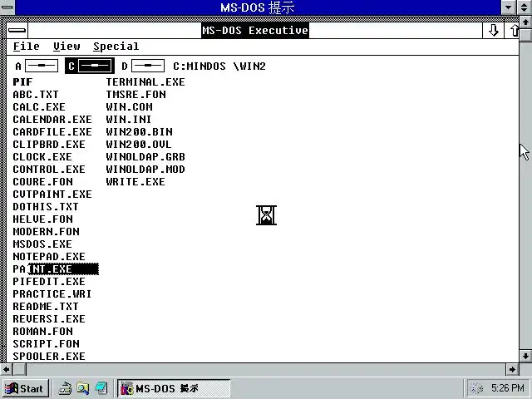Select WIN.COM file
The image size is (532, 399).
click(130, 107)
